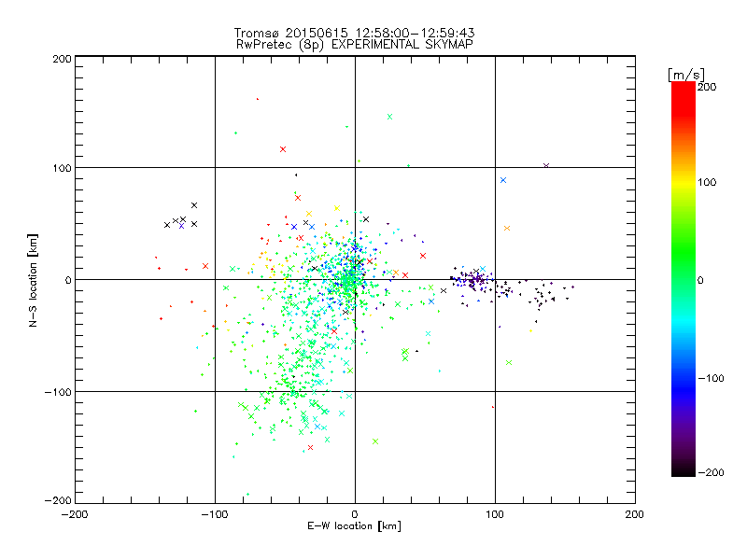This screenshot has width=747, height=560.
Task: Select the subtitle 'RwPretec (8p) EXPERIMENTAL SKYMAP'
Action: (354, 45)
